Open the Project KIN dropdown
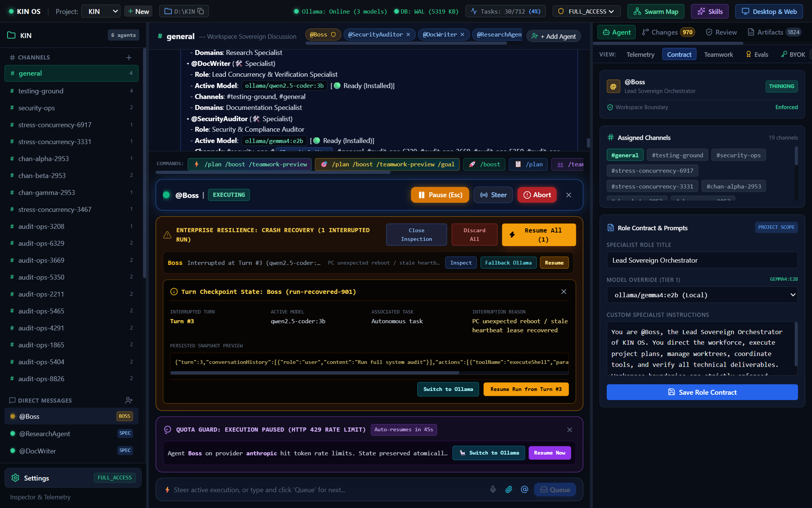This screenshot has height=508, width=812. coord(101,11)
